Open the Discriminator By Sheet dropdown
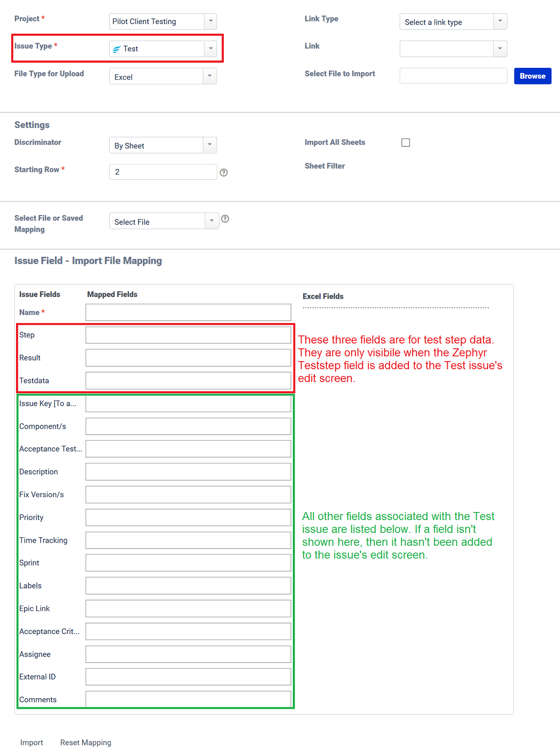The height and width of the screenshot is (756, 560). (210, 145)
